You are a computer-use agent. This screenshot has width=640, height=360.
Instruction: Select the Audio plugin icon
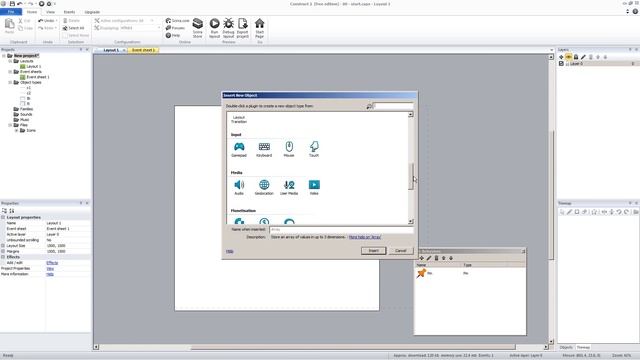239,185
